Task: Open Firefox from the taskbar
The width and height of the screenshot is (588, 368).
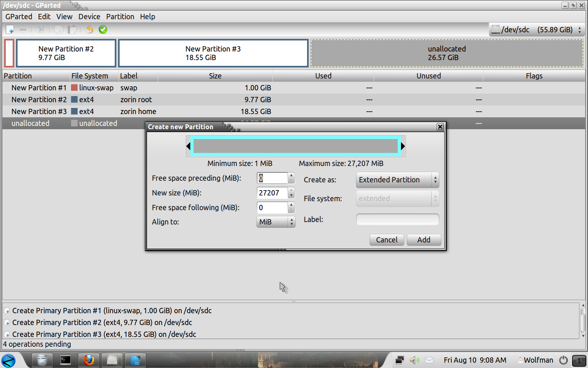Action: coord(89,360)
